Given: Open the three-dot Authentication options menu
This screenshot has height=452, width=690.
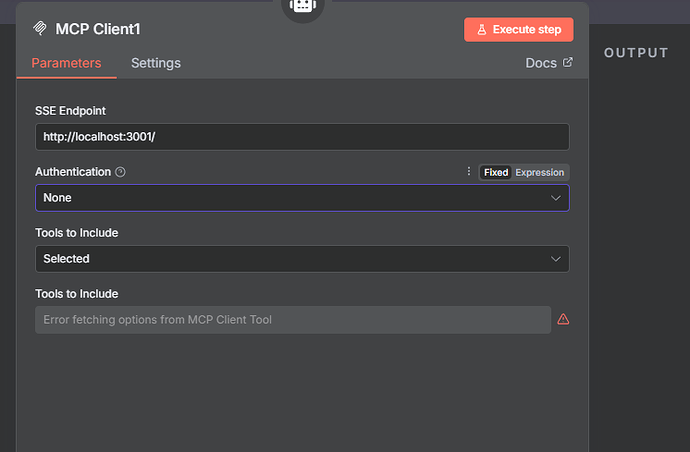Looking at the screenshot, I should pos(468,172).
